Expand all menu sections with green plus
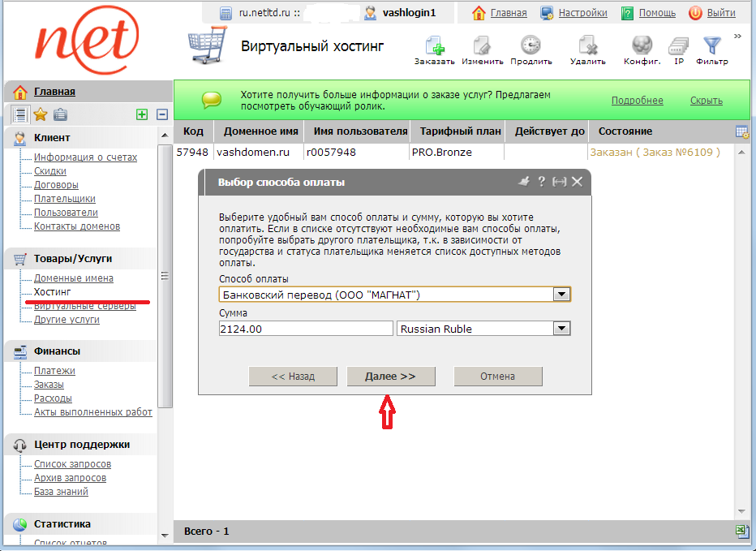This screenshot has width=756, height=551. tap(142, 114)
